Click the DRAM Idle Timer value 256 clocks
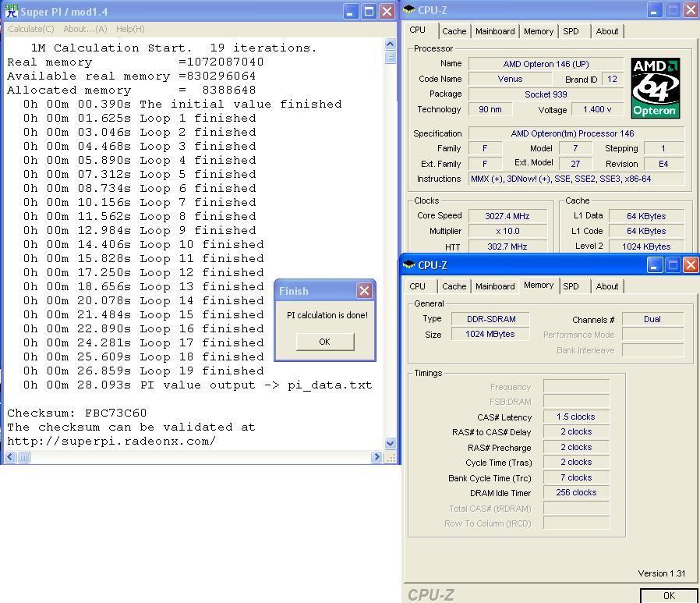Screen dimensions: 700x603 pos(576,493)
